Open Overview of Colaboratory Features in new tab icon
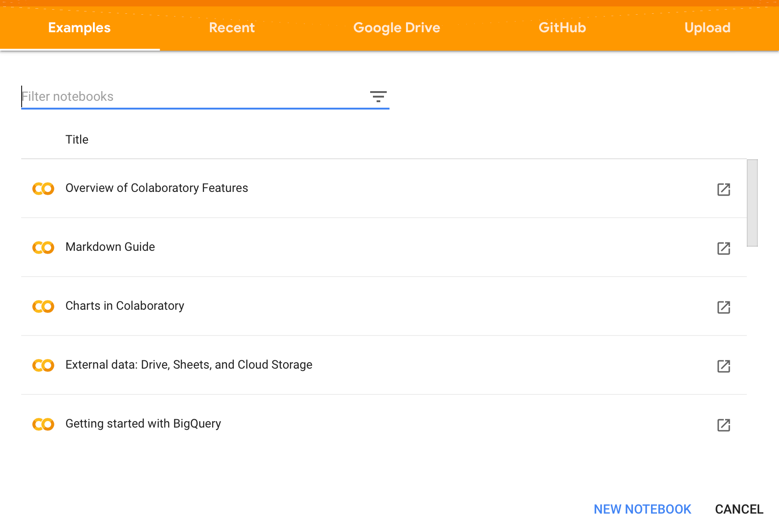The width and height of the screenshot is (779, 532). pos(723,189)
